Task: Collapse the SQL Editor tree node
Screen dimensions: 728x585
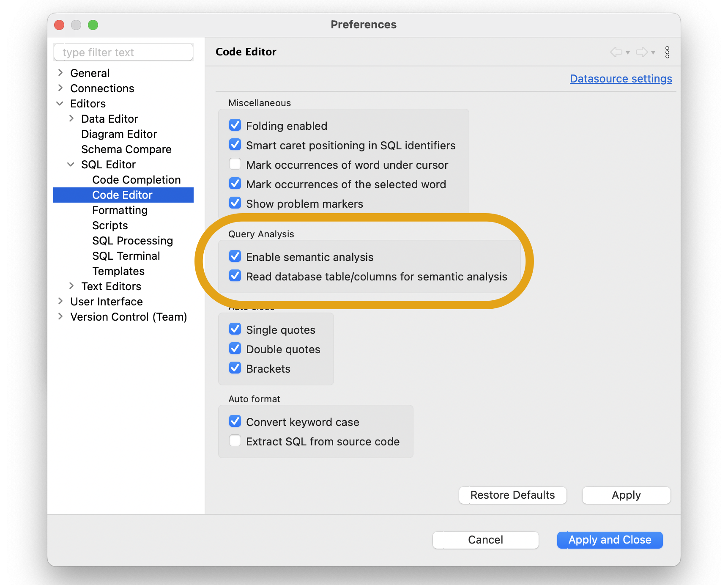Action: [x=71, y=164]
